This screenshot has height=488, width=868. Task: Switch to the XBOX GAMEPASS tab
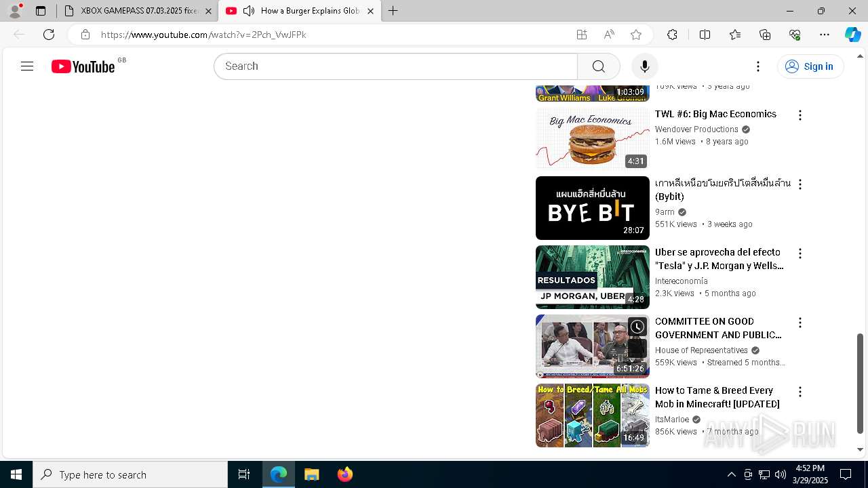(x=138, y=11)
